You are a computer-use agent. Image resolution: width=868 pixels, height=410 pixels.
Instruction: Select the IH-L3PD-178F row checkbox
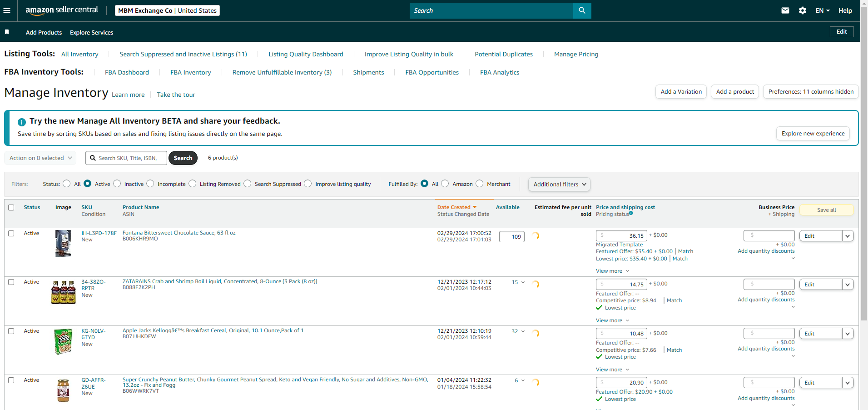coord(11,233)
